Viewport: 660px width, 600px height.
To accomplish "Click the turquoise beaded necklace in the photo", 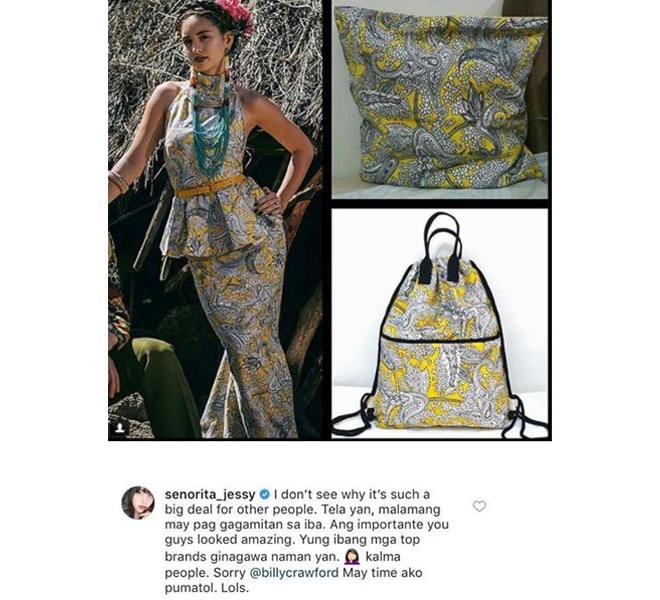I will click(211, 128).
